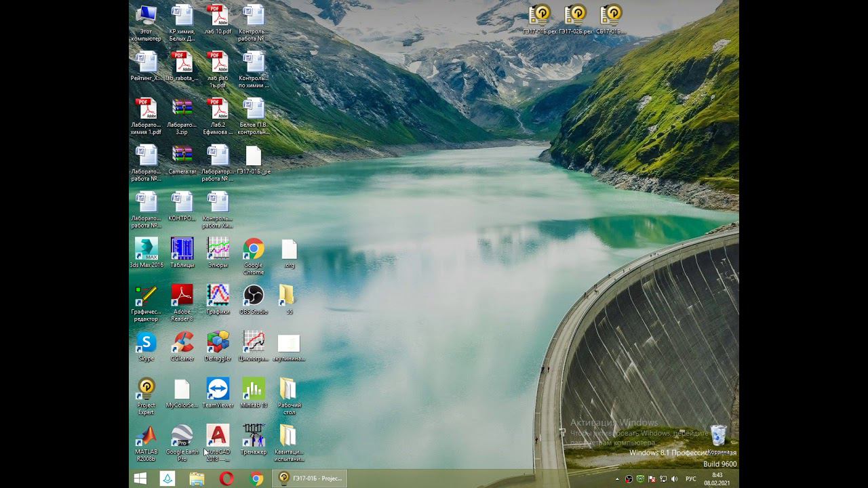Open the Windows Start button
868x488 pixels.
tap(140, 479)
